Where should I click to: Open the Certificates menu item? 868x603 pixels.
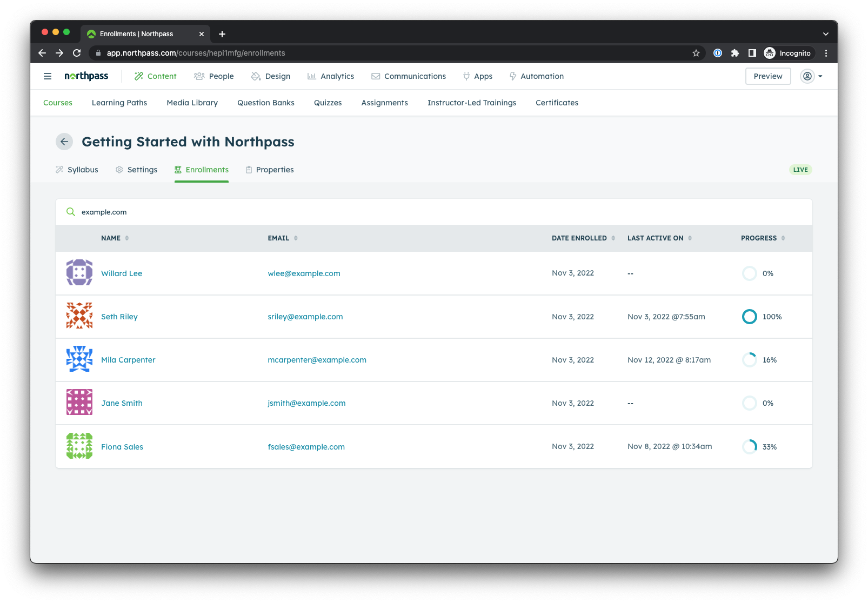tap(557, 103)
